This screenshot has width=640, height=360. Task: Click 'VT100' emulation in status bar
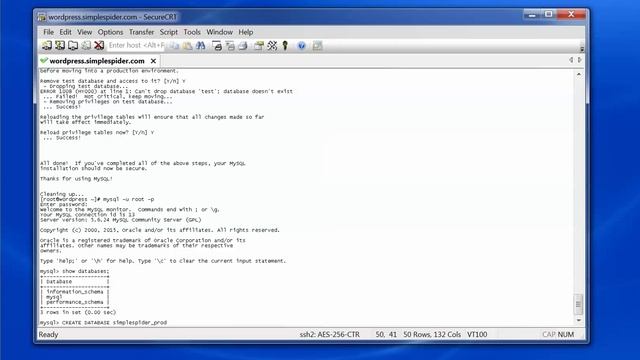[477, 334]
